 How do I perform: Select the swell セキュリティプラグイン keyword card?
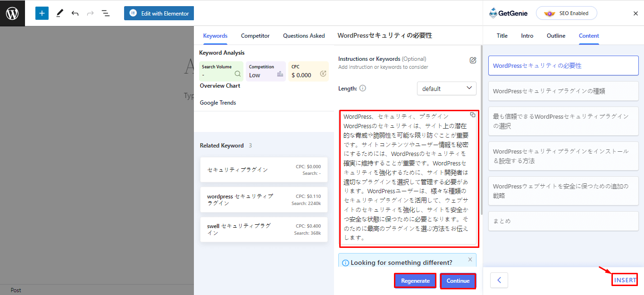point(264,229)
